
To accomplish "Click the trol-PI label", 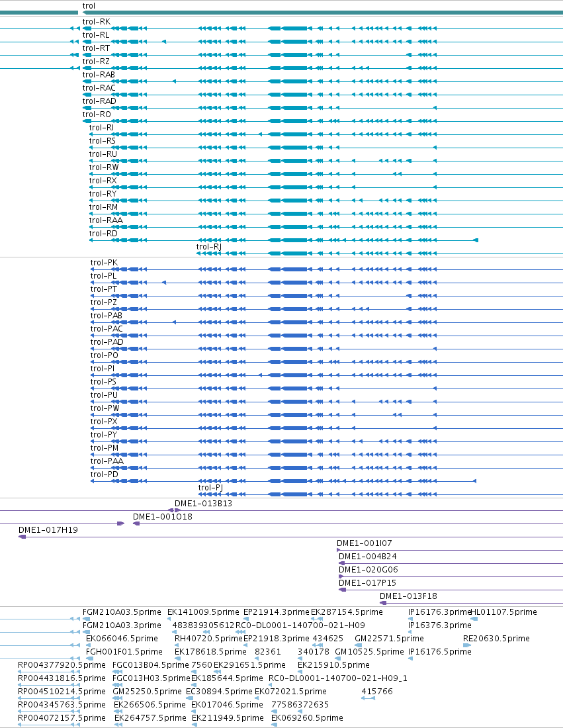I will click(103, 369).
